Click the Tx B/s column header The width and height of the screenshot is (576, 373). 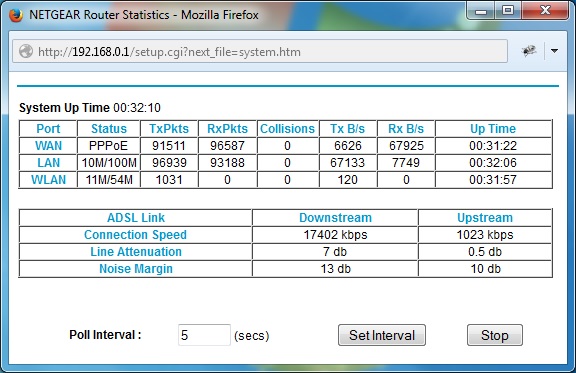coord(348,129)
